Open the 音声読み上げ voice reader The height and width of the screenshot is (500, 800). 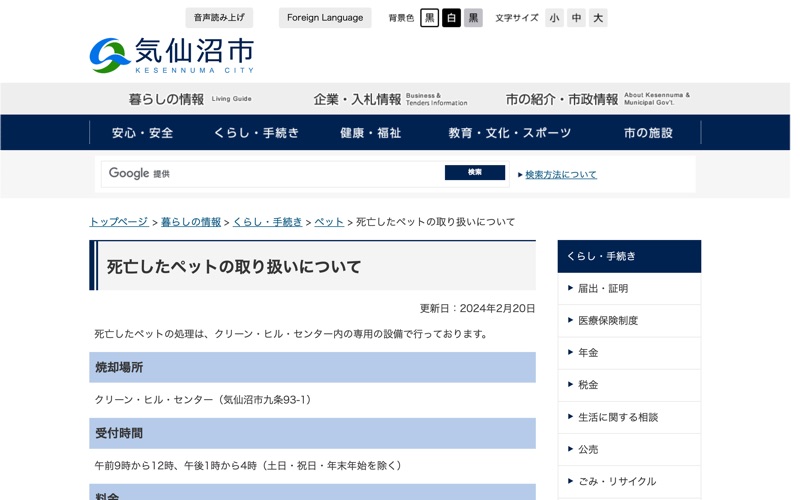click(219, 18)
